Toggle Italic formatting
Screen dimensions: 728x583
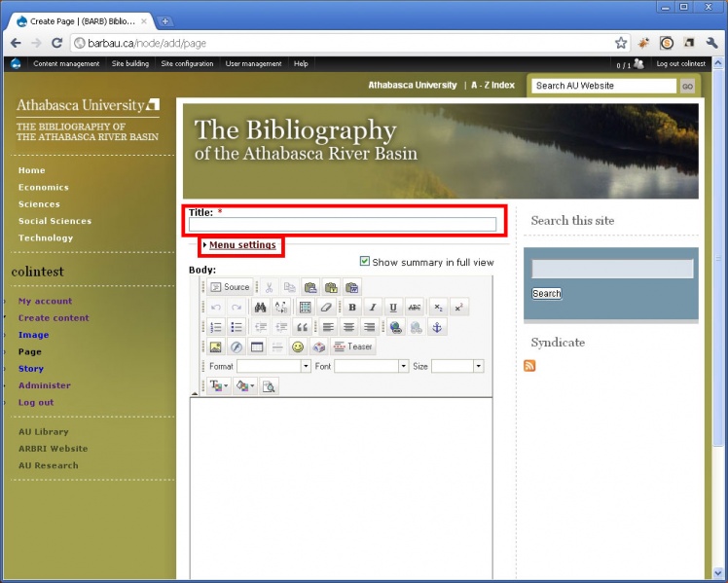(373, 307)
